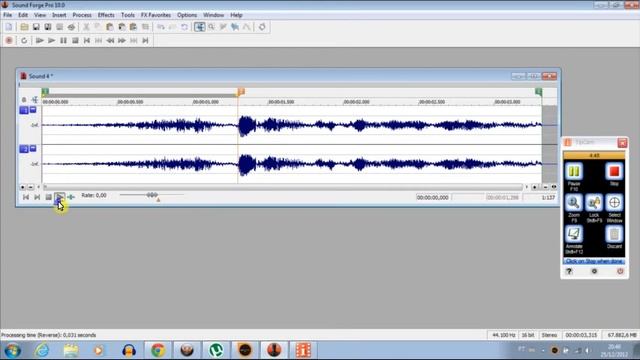The width and height of the screenshot is (640, 360).
Task: Click the selection start time field 00:00:00,000
Action: 433,198
